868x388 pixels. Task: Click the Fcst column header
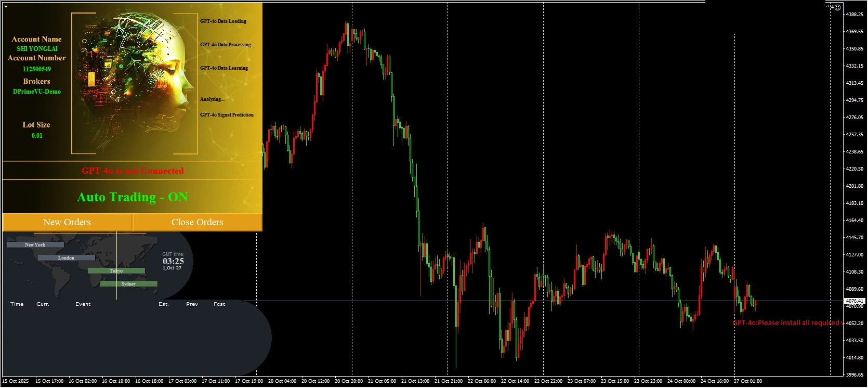pyautogui.click(x=219, y=304)
